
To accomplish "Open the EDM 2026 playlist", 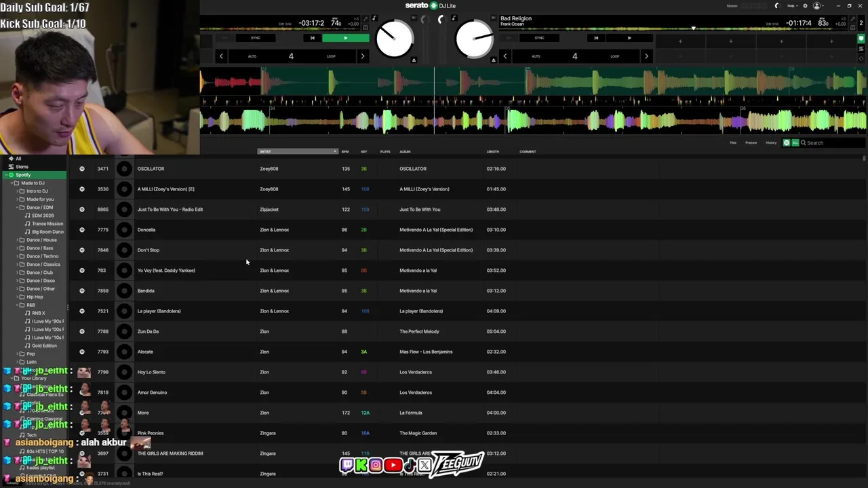I will (43, 216).
